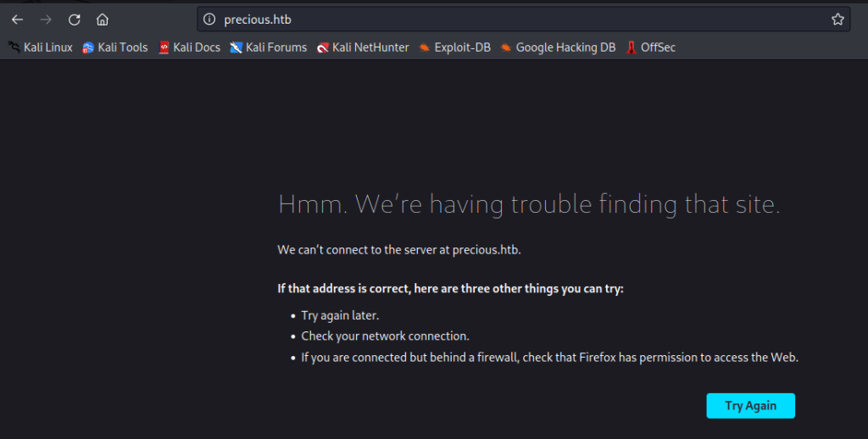Open the Kali Linux bookmark

click(x=41, y=47)
